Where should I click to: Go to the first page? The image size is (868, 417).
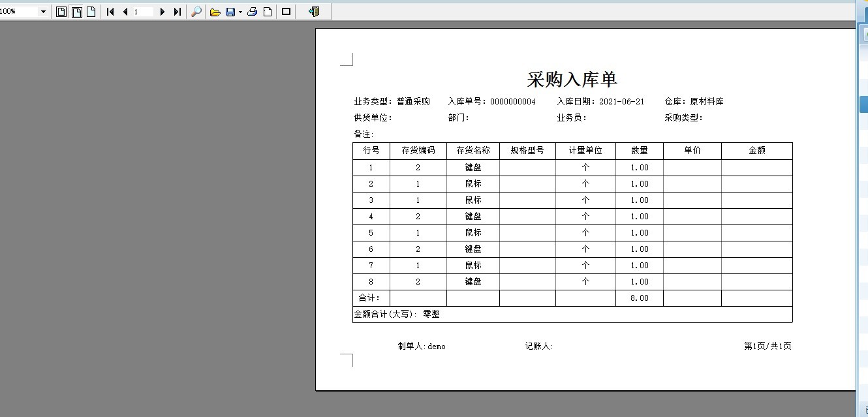(110, 12)
